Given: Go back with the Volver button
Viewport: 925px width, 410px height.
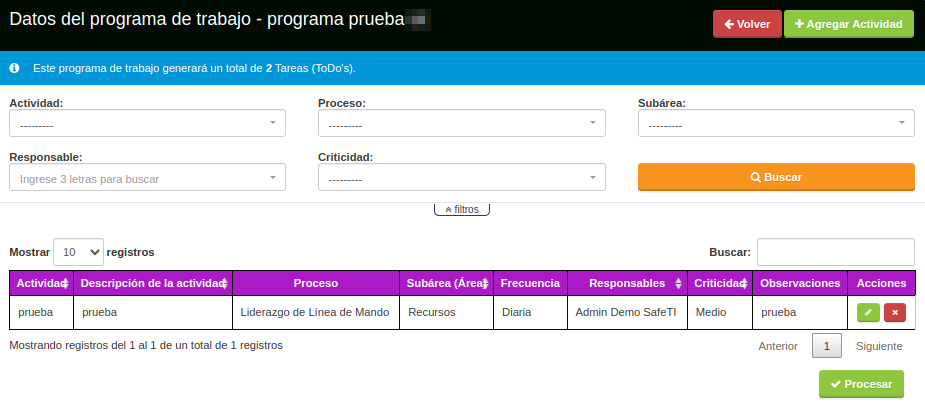Looking at the screenshot, I should pos(747,24).
